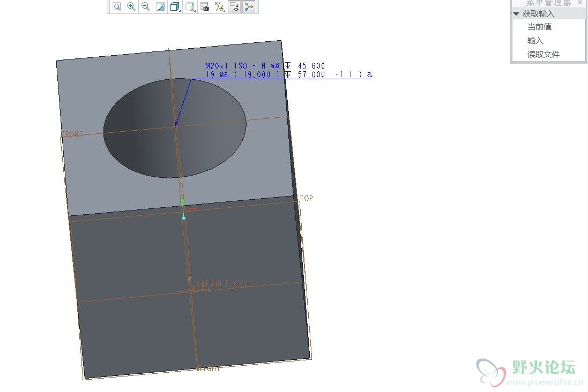
Task: Open the display style cube icon
Action: 175,6
